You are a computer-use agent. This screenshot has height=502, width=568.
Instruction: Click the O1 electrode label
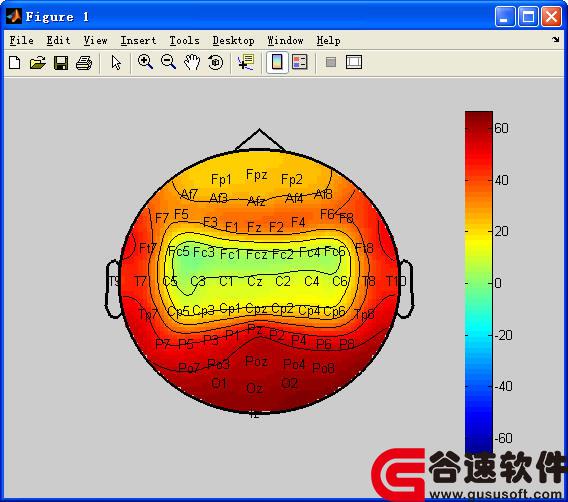219,383
